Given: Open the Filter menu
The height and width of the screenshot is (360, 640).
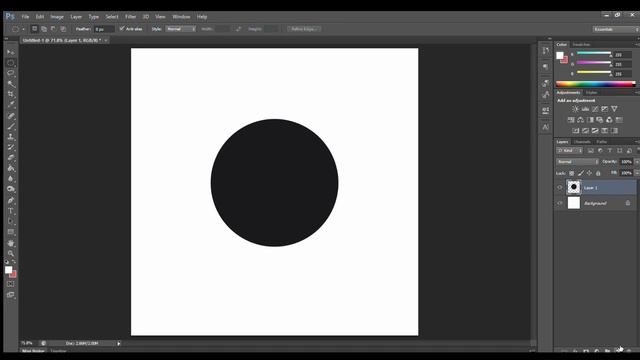Looking at the screenshot, I should [x=130, y=17].
